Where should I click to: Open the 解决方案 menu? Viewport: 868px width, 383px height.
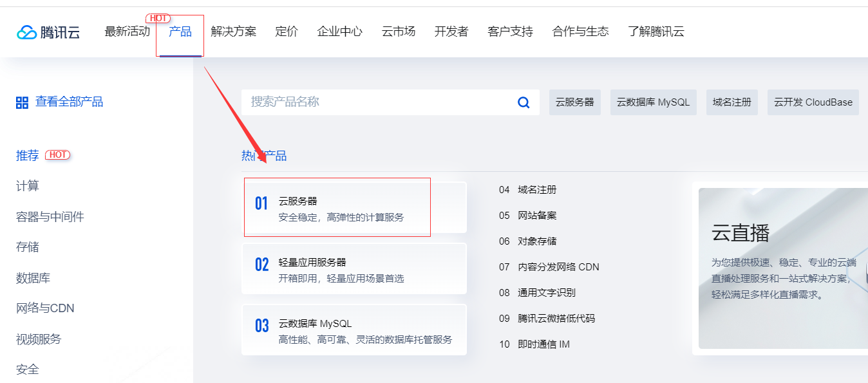233,32
